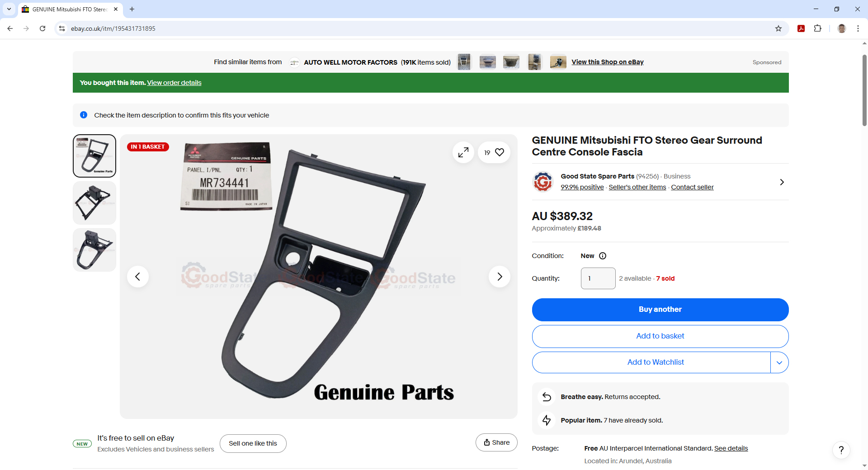The width and height of the screenshot is (868, 470).
Task: Click the Good State Spare Parts seller name
Action: click(x=597, y=176)
